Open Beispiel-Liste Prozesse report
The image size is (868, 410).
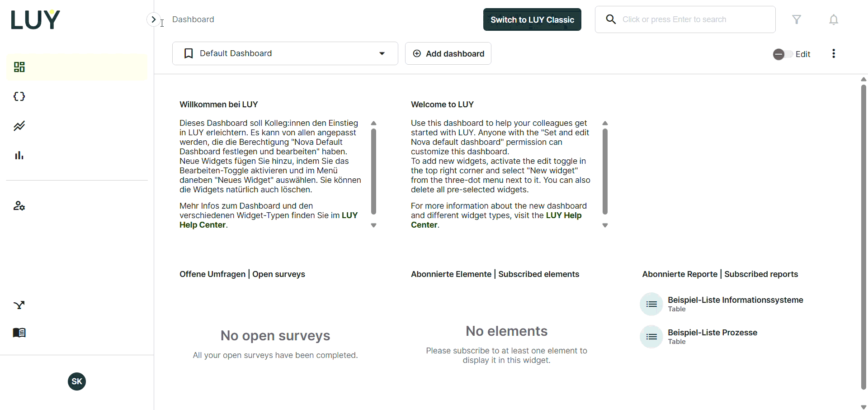coord(712,333)
